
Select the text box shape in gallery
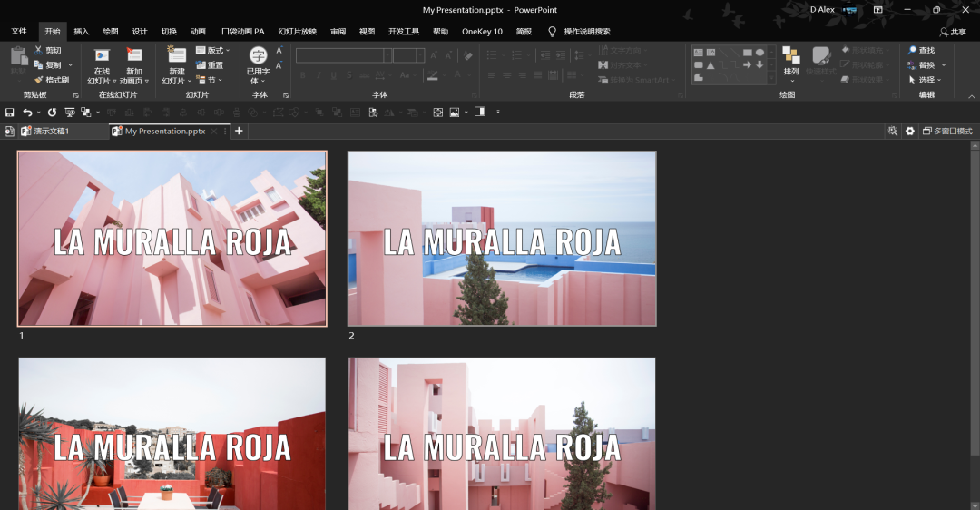[698, 53]
